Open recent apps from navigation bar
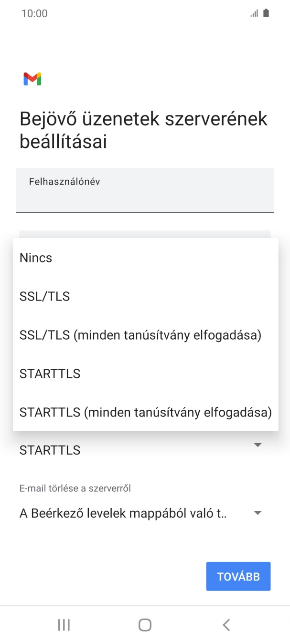290x644 pixels. pyautogui.click(x=64, y=624)
